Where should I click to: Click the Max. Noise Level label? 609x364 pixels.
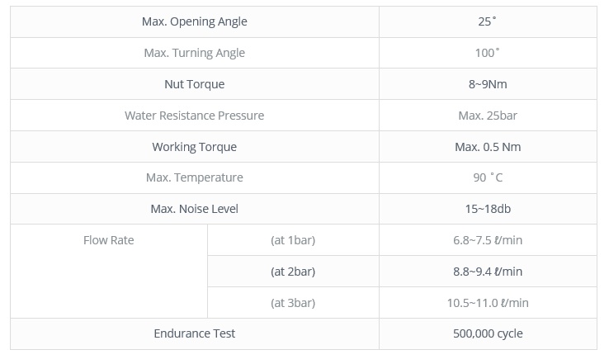pyautogui.click(x=194, y=209)
